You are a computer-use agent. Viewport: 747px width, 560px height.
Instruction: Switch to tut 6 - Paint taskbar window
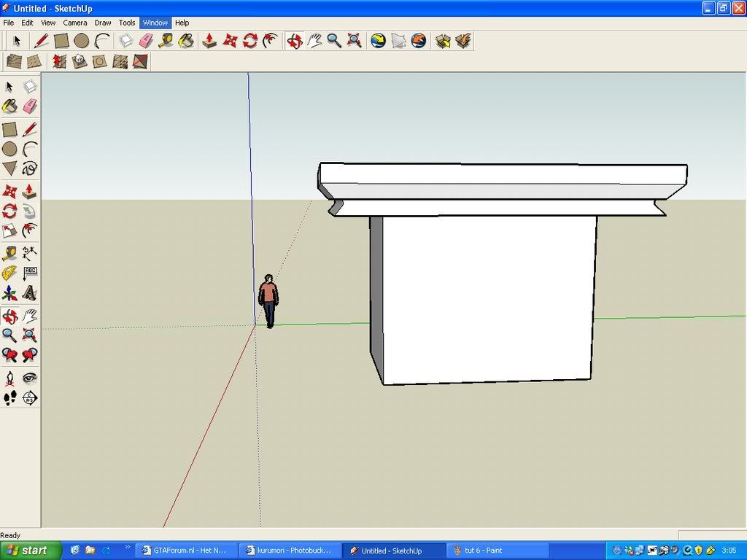tap(497, 551)
